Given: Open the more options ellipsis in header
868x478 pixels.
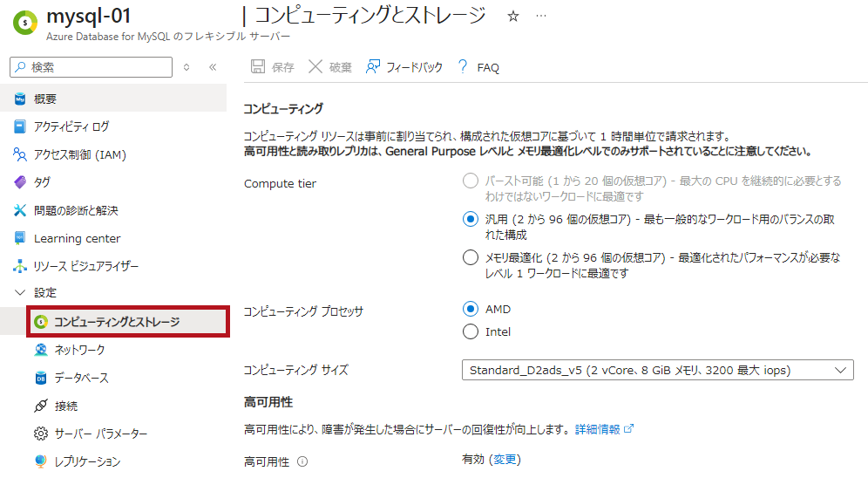Looking at the screenshot, I should point(541,17).
